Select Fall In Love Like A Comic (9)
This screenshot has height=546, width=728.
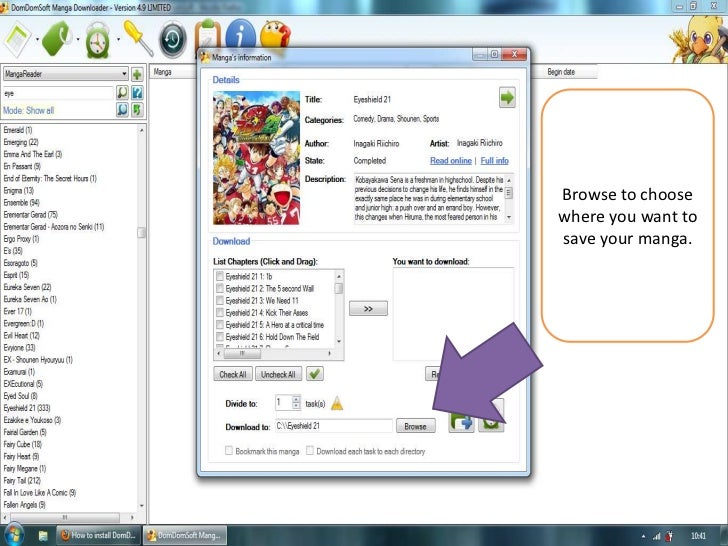click(x=40, y=493)
